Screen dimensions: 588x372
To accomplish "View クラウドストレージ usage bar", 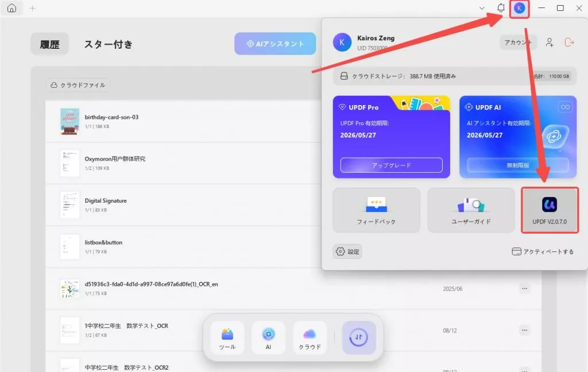I will coord(454,76).
